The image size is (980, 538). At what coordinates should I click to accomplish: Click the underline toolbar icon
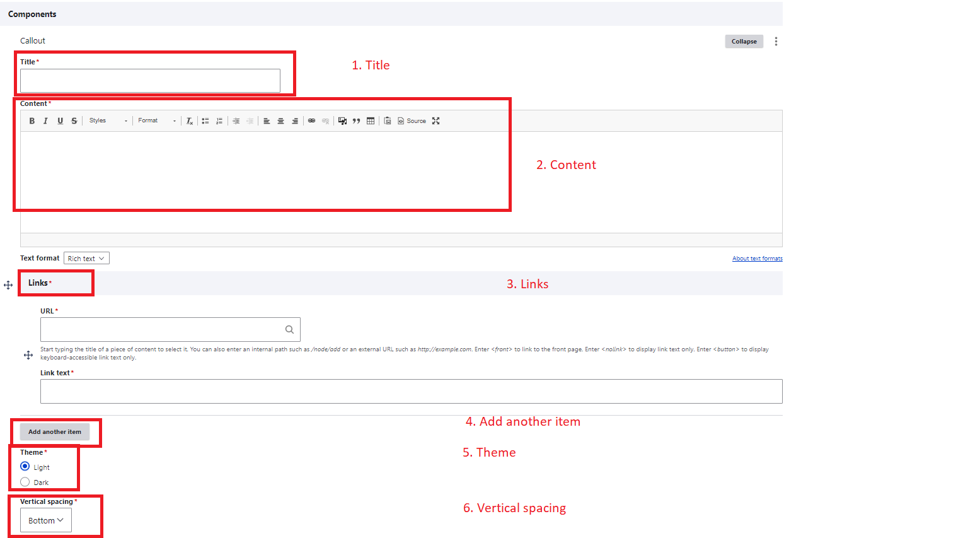point(61,121)
